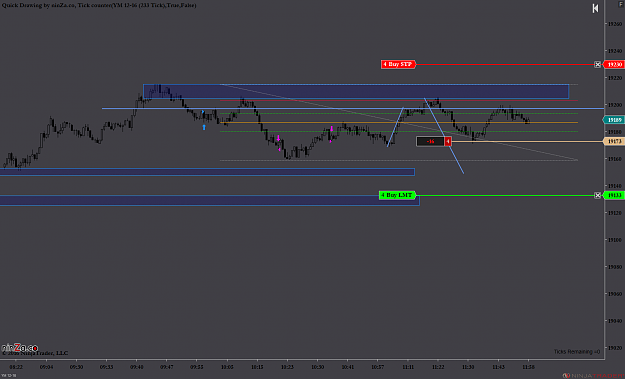
Task: Click the 10:30 time axis label
Action: point(318,367)
